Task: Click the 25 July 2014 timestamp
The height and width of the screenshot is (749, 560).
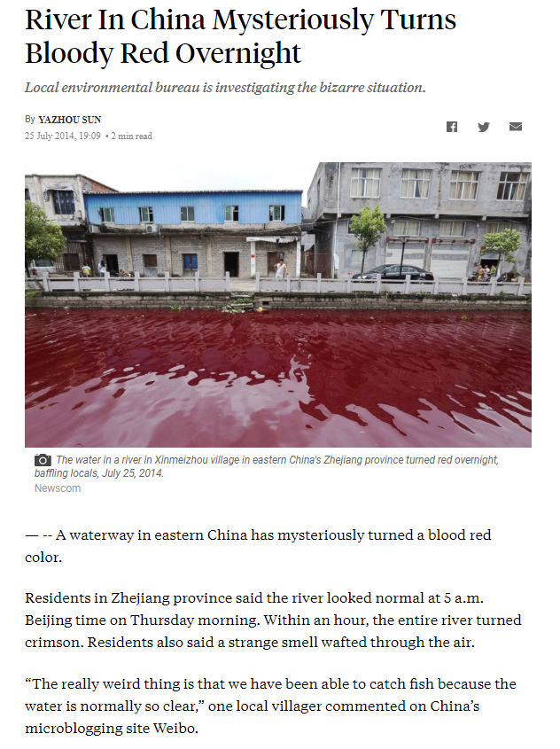Action: pyautogui.click(x=63, y=137)
